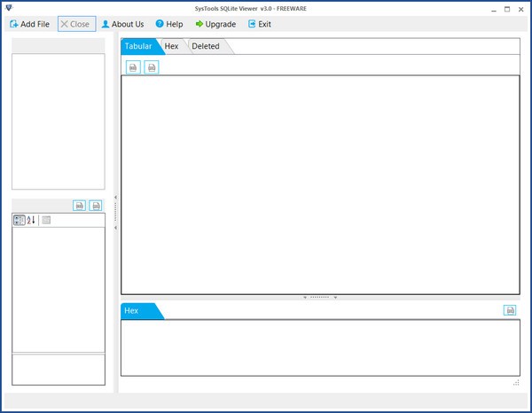Open the Deleted tab
532x413 pixels.
click(x=206, y=46)
